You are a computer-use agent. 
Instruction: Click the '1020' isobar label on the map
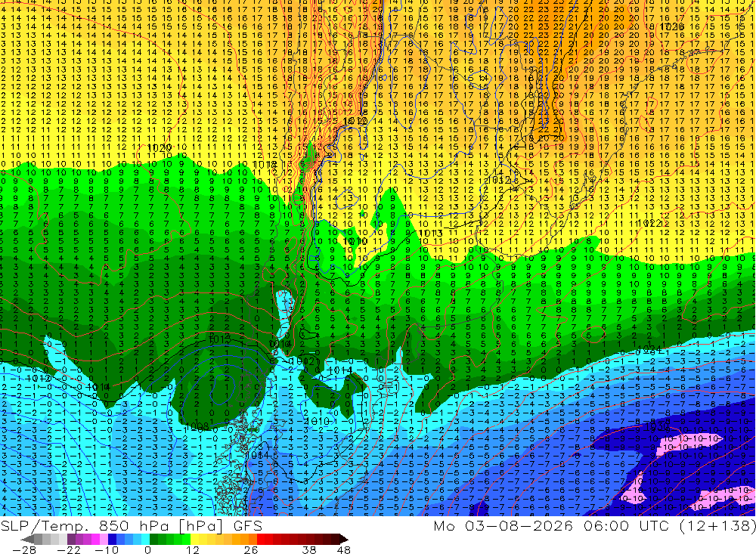tap(159, 147)
